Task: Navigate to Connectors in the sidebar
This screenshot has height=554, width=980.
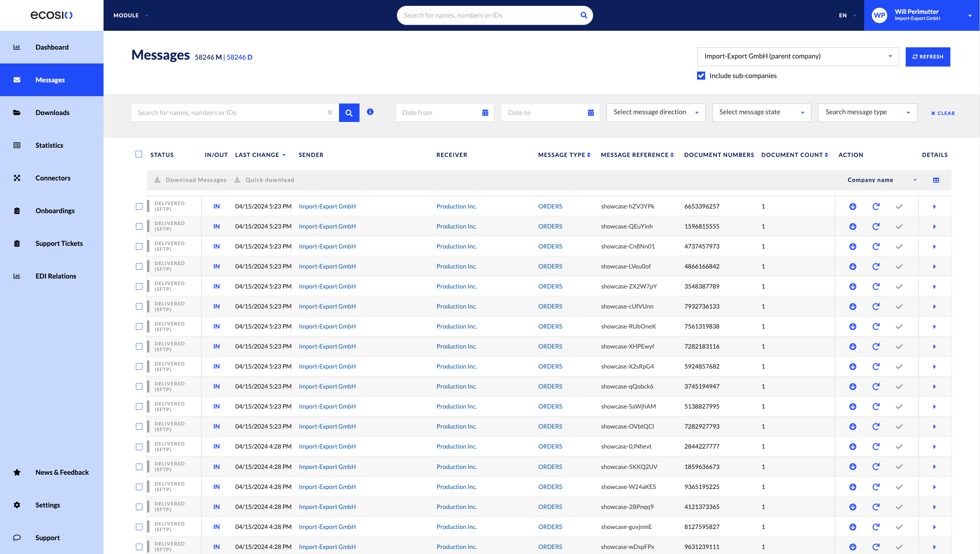Action: coord(52,178)
